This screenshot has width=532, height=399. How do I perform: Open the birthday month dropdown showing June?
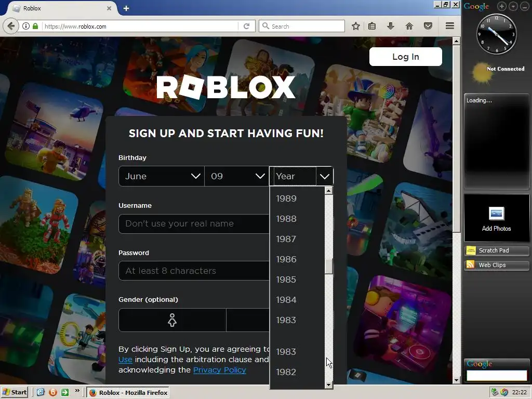point(162,176)
